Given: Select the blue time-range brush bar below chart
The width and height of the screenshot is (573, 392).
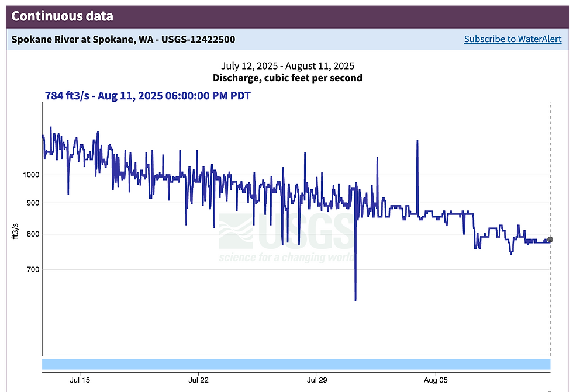Looking at the screenshot, I should pos(296,364).
